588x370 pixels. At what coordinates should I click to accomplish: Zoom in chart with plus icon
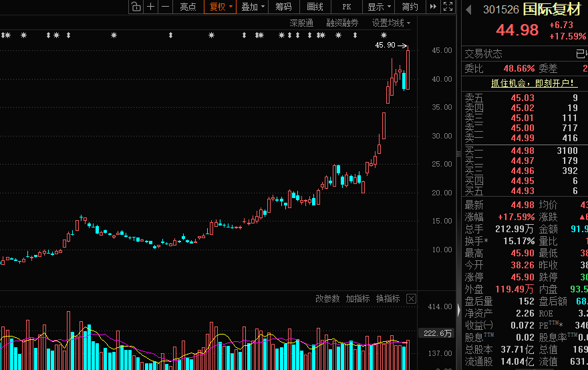pos(150,7)
